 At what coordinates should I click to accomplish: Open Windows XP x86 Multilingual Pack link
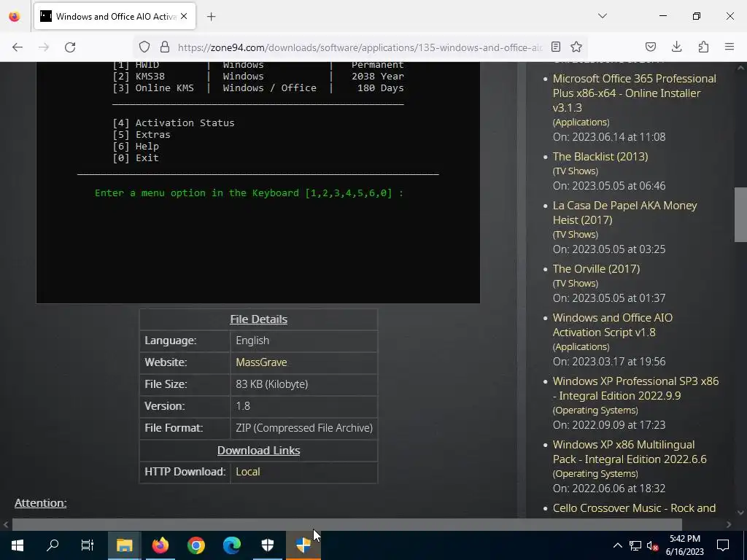(630, 452)
